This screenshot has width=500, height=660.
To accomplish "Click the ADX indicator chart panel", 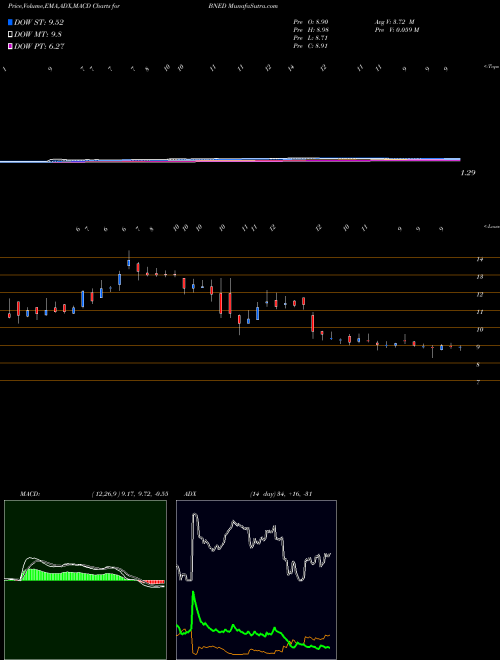I will coord(256,580).
